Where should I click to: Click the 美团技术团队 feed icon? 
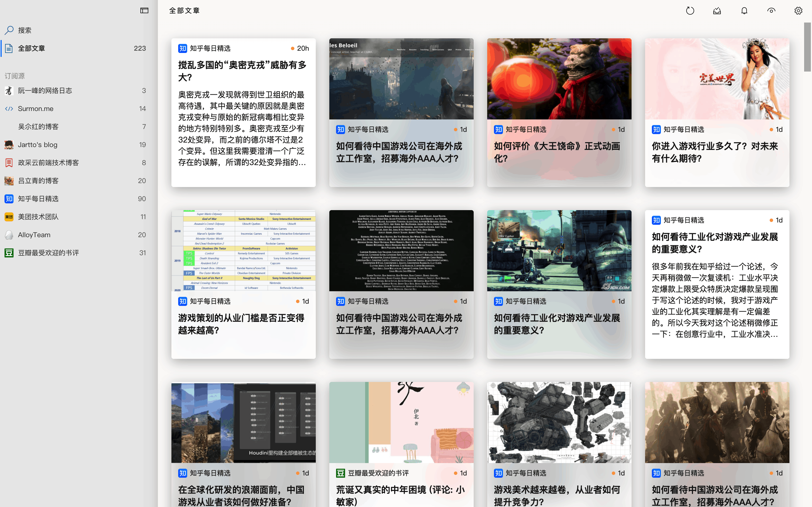pos(9,217)
